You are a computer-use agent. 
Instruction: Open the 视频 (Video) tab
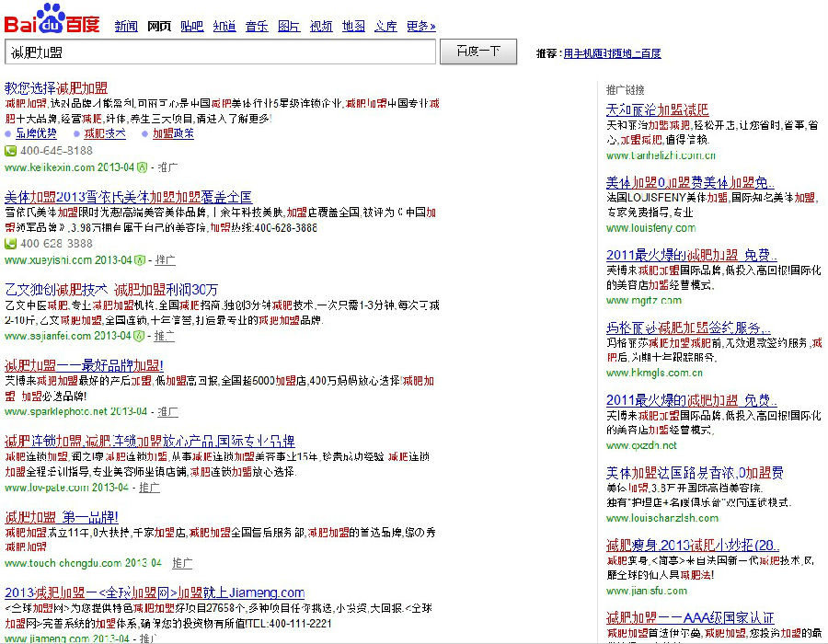[x=321, y=26]
